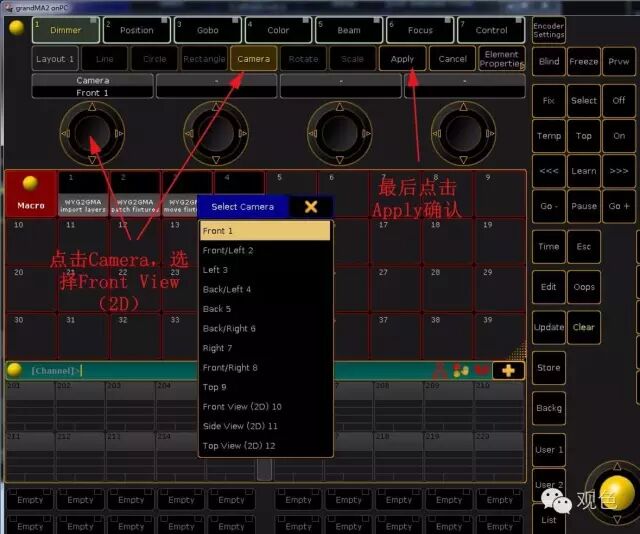Image resolution: width=640 pixels, height=534 pixels.
Task: Cancel the layout arrangement
Action: pos(452,59)
